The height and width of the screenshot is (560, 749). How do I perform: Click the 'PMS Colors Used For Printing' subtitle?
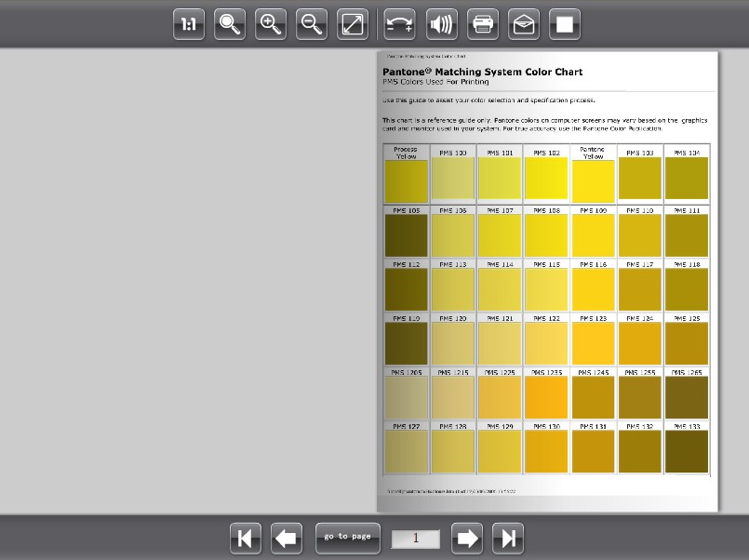(435, 82)
